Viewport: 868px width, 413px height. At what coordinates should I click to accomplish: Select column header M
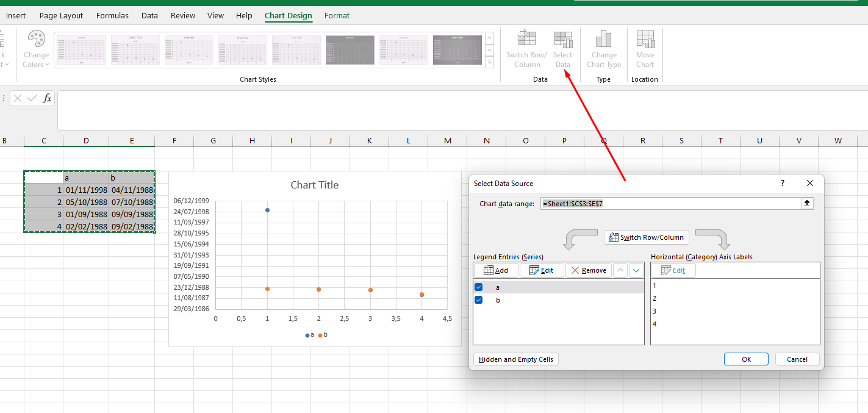pos(448,141)
